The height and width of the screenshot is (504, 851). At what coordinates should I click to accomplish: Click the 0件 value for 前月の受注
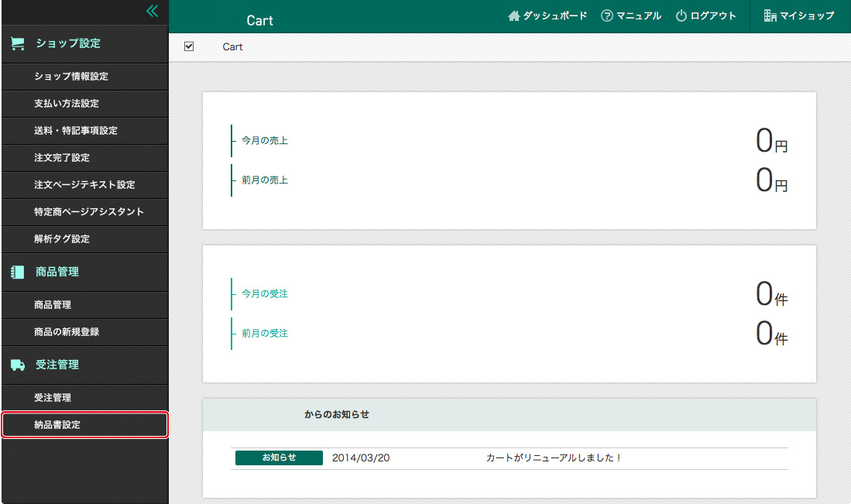(771, 334)
